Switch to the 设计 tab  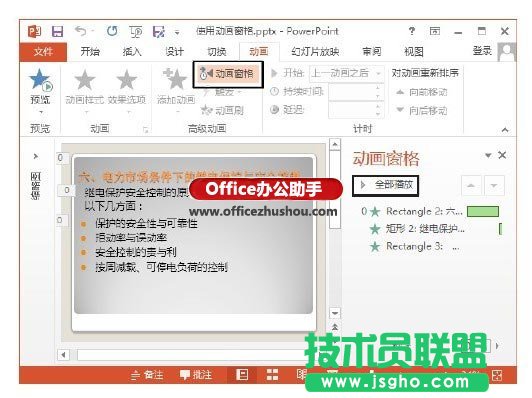pos(174,52)
